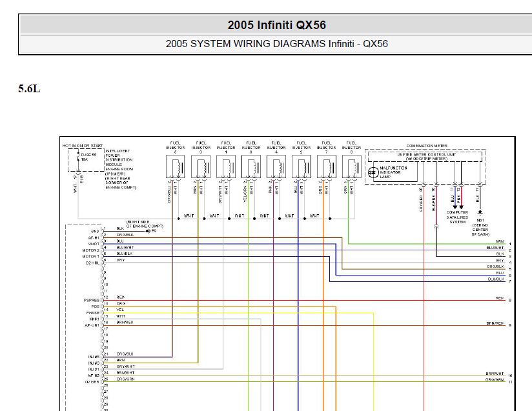
Task: Click the Fuel Injector 6 coil symbol
Action: pyautogui.click(x=176, y=166)
